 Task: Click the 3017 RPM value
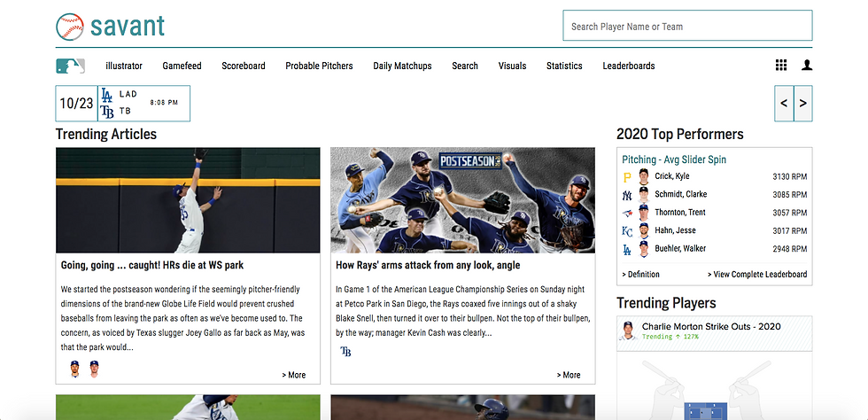click(x=790, y=231)
